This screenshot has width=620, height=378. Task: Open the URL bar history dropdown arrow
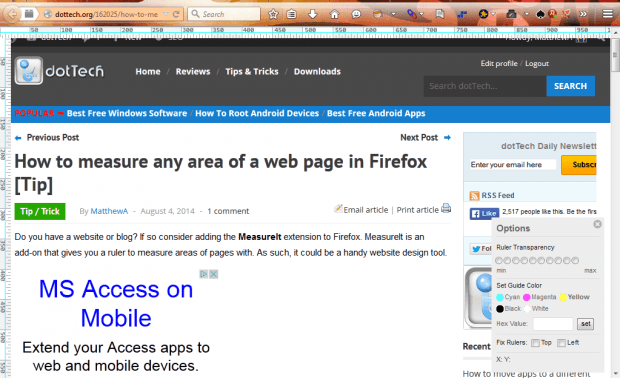pyautogui.click(x=166, y=14)
